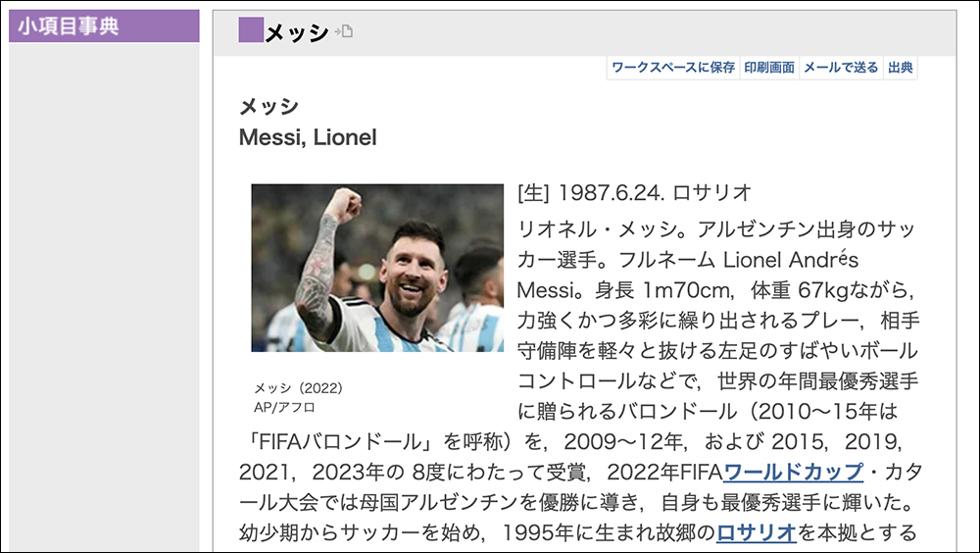Click the AP/アフロ photo credit
980x553 pixels.
click(x=284, y=407)
